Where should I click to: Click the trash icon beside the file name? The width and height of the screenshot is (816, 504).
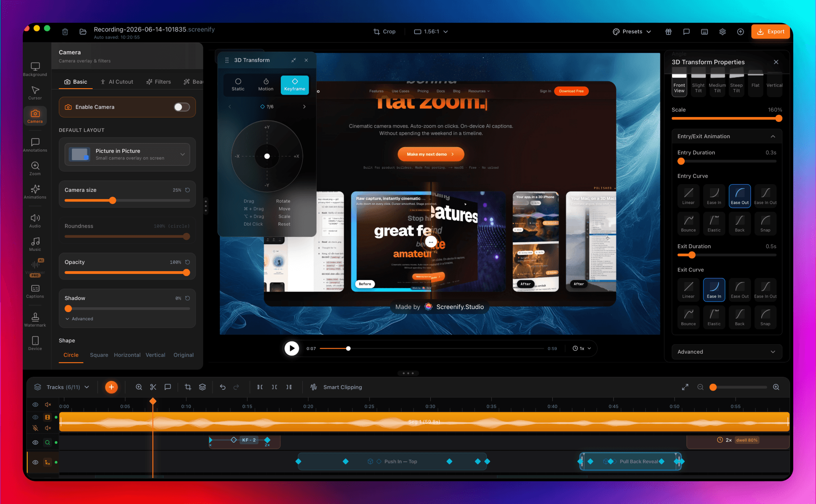coord(65,32)
